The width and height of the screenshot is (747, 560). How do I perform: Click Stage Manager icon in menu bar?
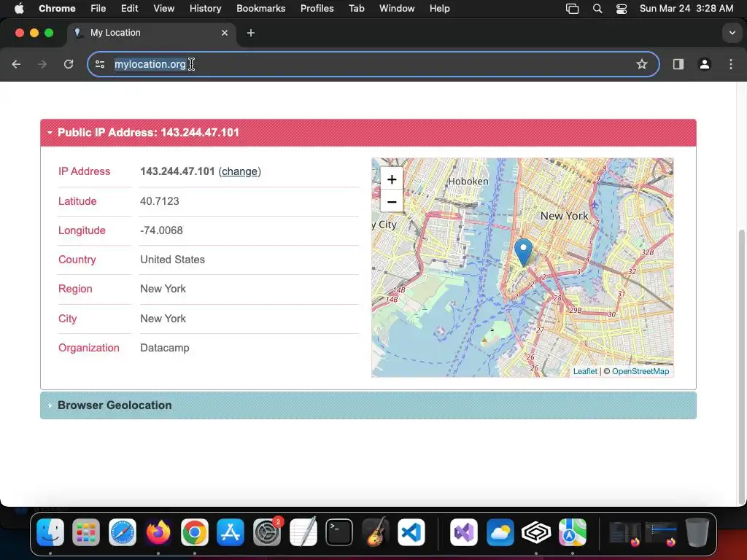(x=572, y=8)
